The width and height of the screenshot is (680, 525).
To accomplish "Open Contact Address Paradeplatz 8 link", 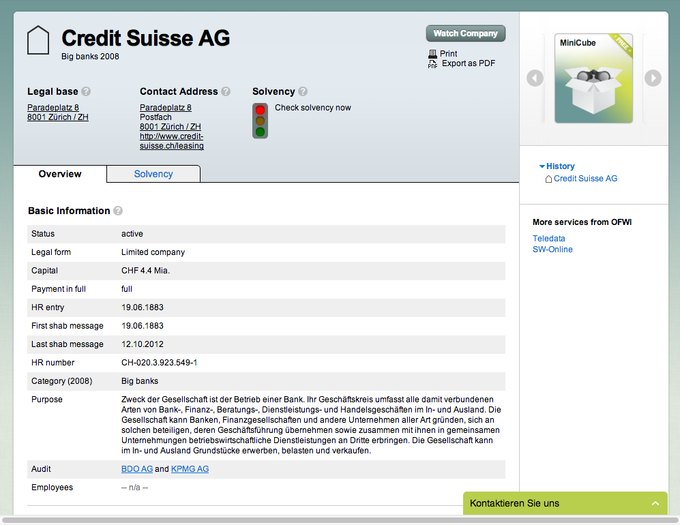I will tap(165, 108).
